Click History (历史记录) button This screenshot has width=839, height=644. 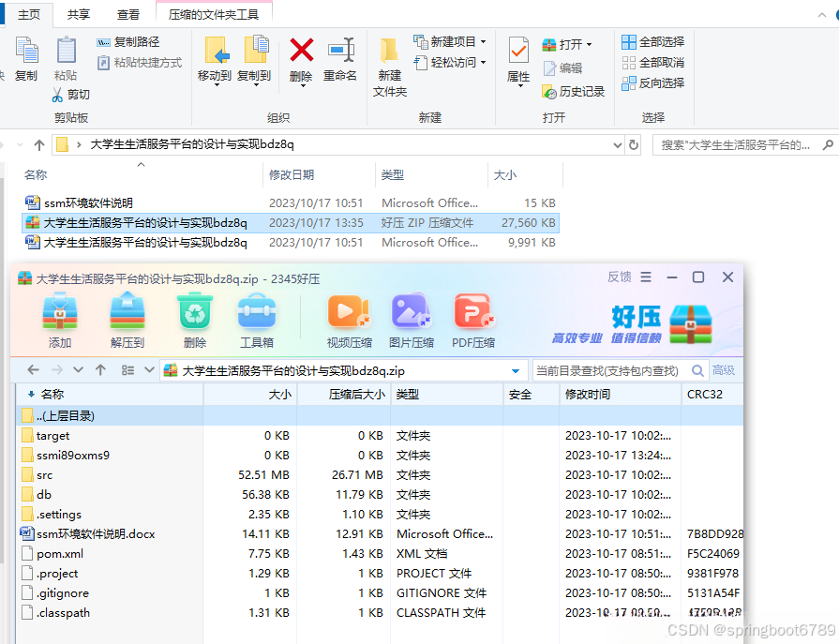[x=573, y=92]
